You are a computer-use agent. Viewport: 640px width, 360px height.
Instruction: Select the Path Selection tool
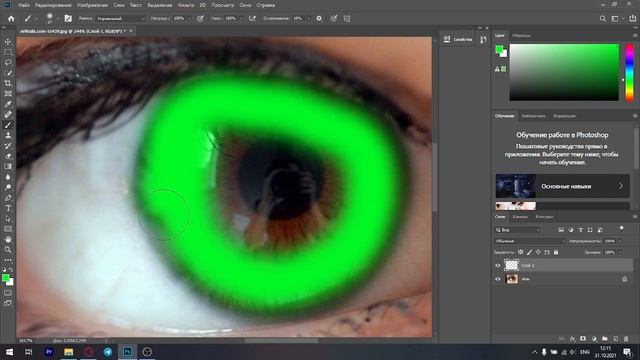point(8,218)
